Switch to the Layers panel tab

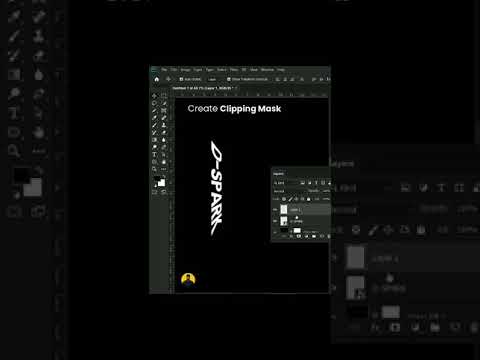279,174
